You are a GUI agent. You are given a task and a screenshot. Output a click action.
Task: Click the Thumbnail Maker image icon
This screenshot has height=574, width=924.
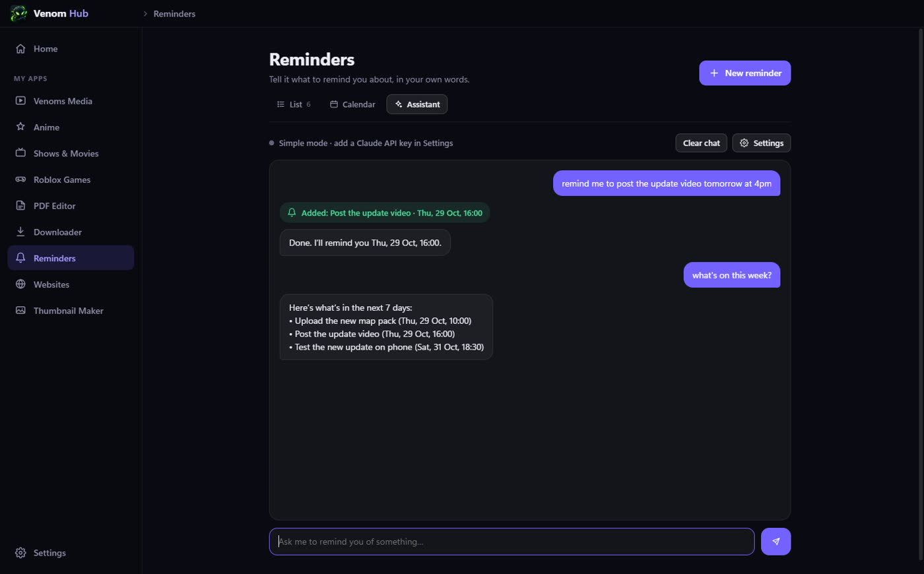20,310
